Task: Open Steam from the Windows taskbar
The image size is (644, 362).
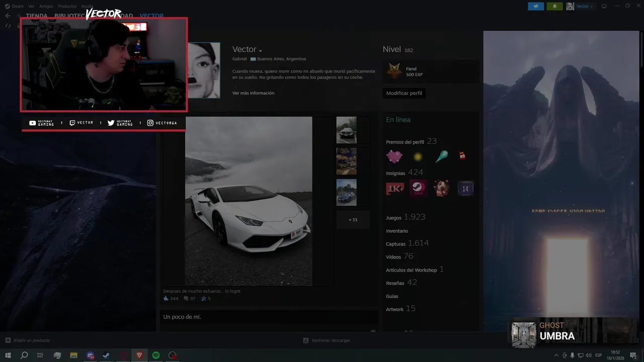Action: tap(106, 355)
